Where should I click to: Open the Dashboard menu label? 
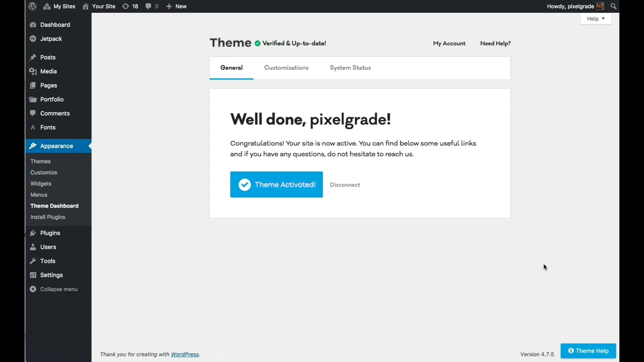[x=55, y=25]
